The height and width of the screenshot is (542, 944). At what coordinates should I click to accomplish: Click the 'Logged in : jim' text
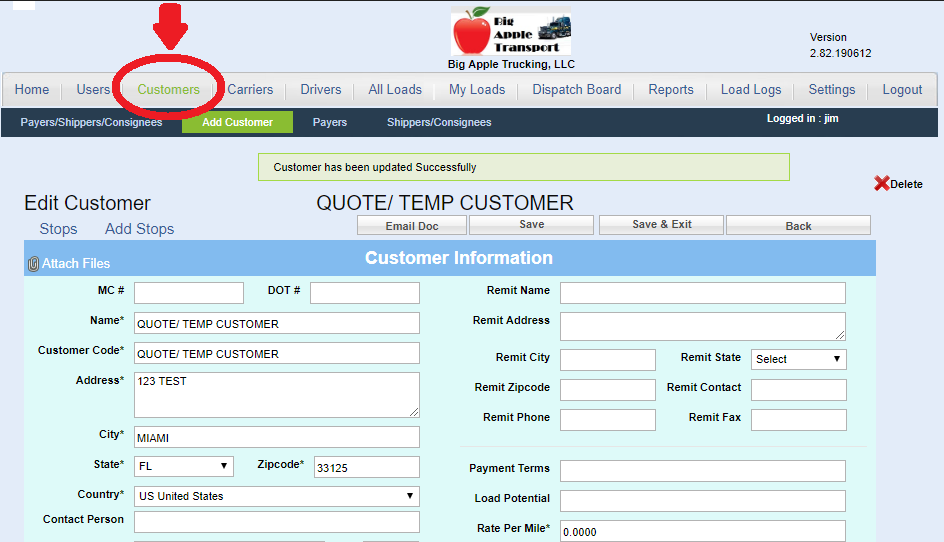click(803, 119)
